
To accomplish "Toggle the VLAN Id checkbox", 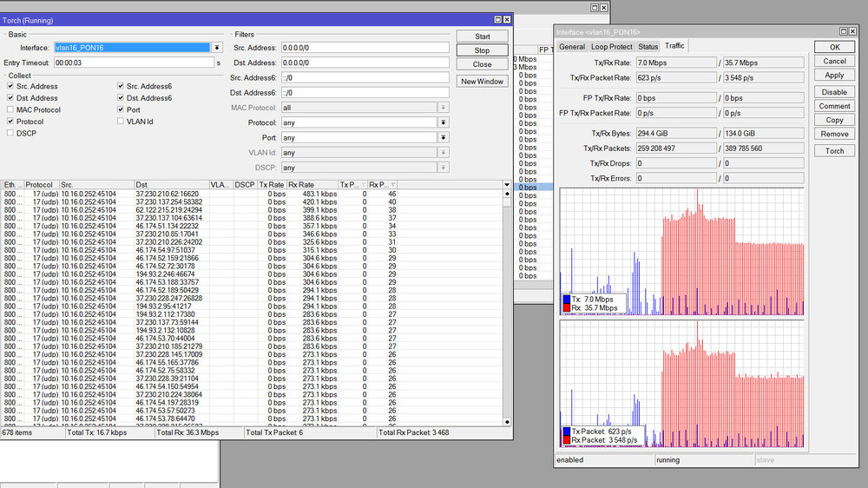I will point(120,122).
